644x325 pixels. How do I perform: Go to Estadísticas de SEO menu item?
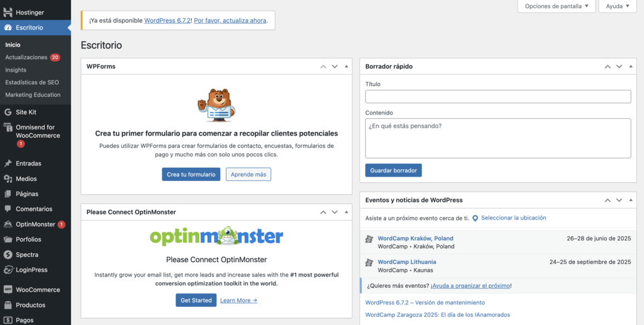pyautogui.click(x=32, y=82)
